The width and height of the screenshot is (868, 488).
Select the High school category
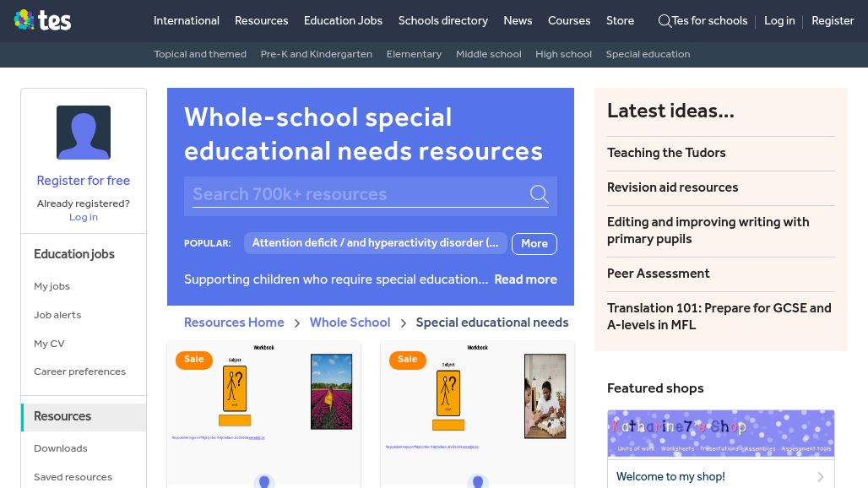coord(563,54)
